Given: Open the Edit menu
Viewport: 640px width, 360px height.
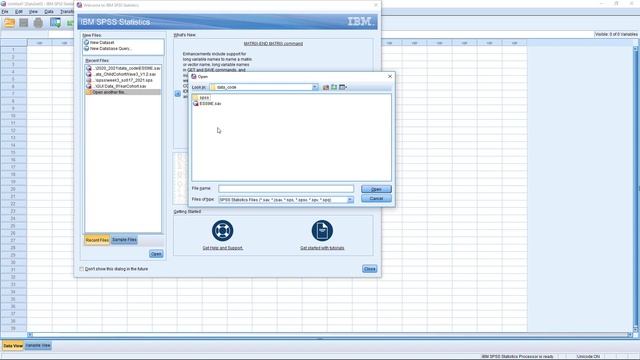Looking at the screenshot, I should [19, 12].
